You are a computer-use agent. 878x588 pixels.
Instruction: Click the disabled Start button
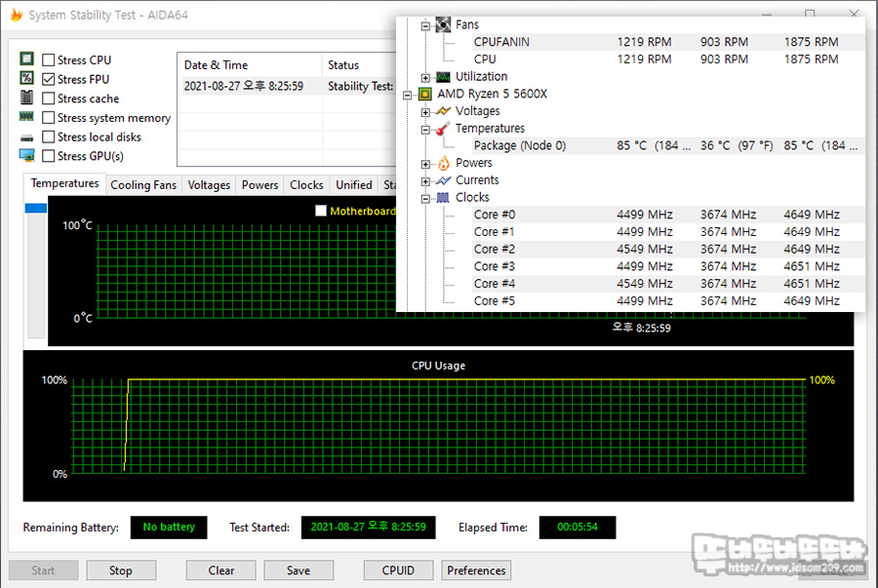43,570
